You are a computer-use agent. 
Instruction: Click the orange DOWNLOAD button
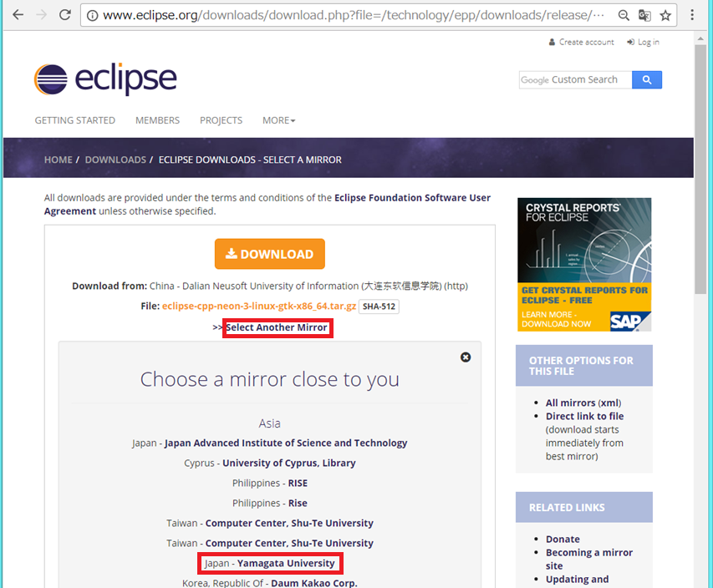269,253
